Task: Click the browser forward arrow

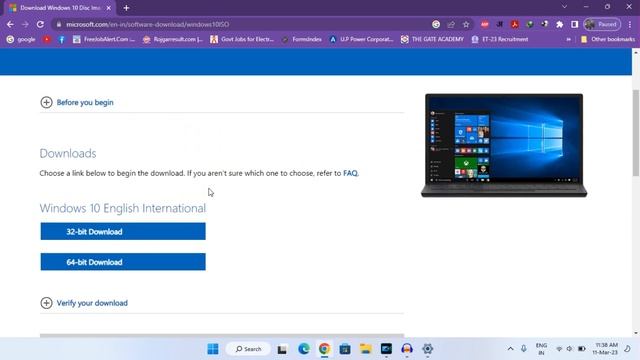Action: [x=25, y=24]
